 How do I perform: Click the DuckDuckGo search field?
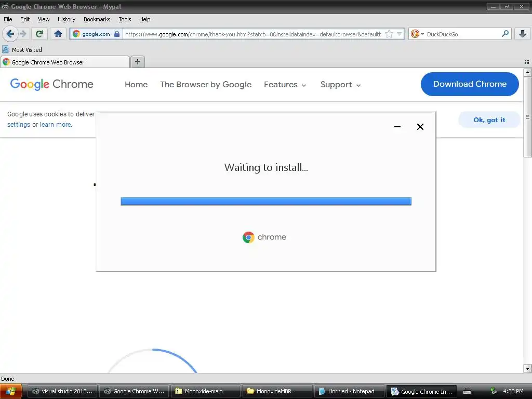click(x=463, y=34)
